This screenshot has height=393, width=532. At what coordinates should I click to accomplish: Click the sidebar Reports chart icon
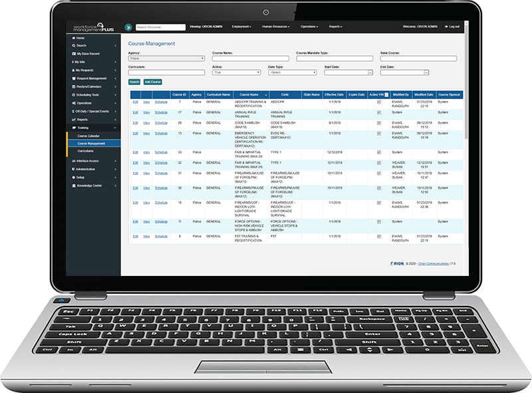pyautogui.click(x=74, y=120)
